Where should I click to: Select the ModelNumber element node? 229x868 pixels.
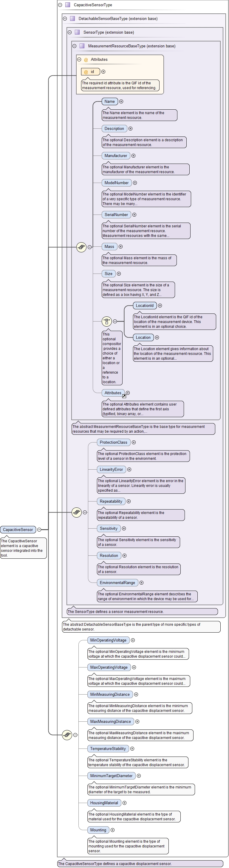pos(117,183)
